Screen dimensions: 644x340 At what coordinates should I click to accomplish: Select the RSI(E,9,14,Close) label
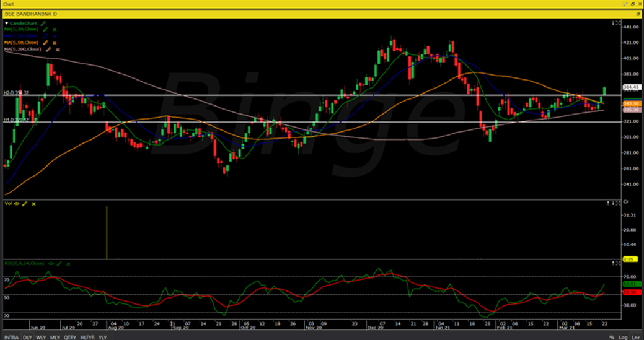[x=25, y=263]
